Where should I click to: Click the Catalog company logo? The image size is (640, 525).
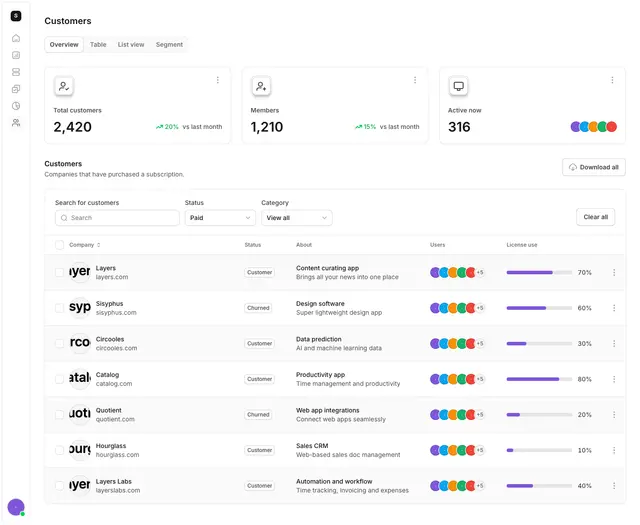(80, 379)
